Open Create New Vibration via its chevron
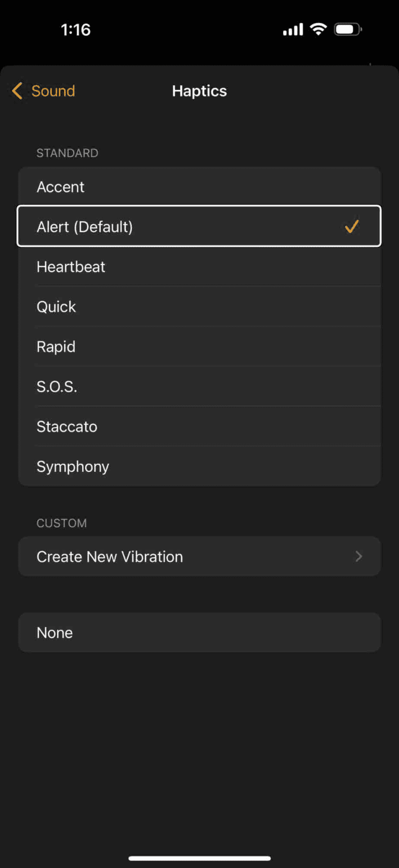The height and width of the screenshot is (868, 399). tap(358, 556)
